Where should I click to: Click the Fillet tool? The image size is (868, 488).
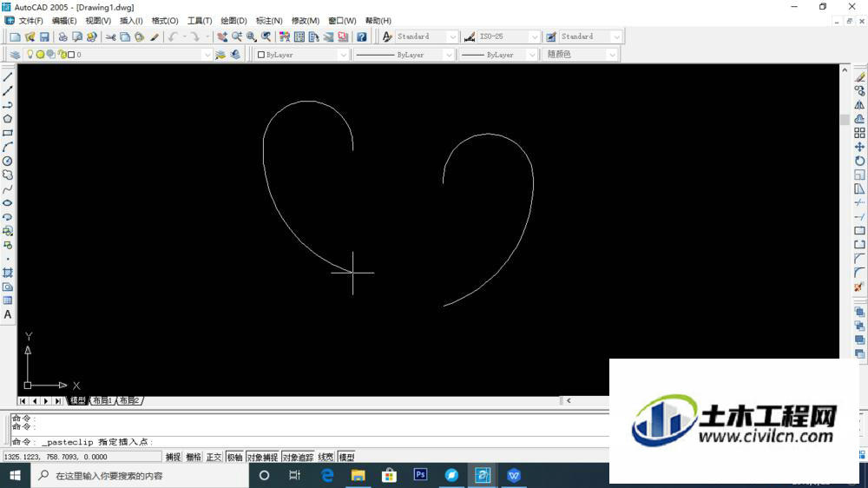tap(859, 273)
